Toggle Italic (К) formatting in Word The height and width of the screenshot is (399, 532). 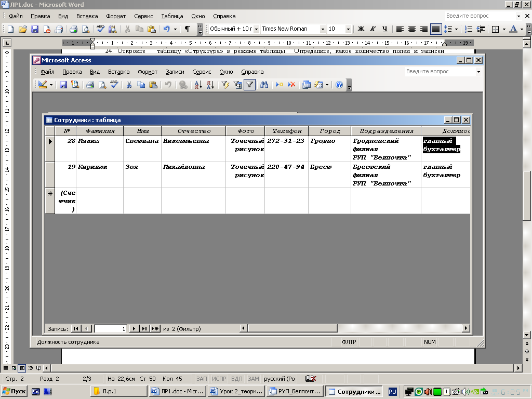click(373, 29)
